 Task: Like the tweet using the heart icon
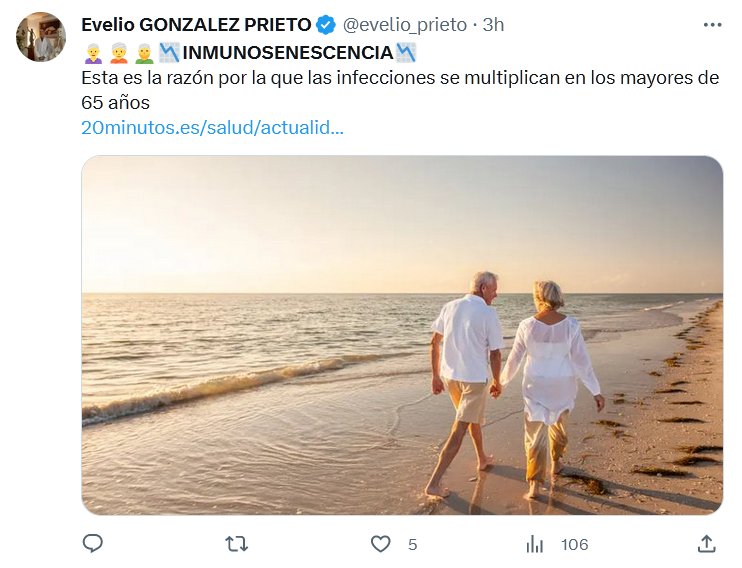(381, 544)
